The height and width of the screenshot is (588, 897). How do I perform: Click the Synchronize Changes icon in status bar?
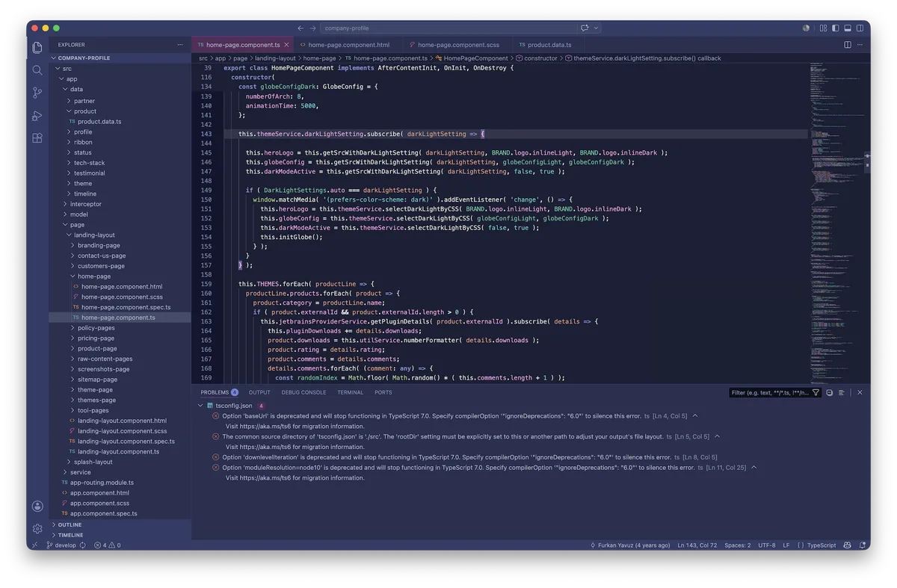pyautogui.click(x=83, y=545)
